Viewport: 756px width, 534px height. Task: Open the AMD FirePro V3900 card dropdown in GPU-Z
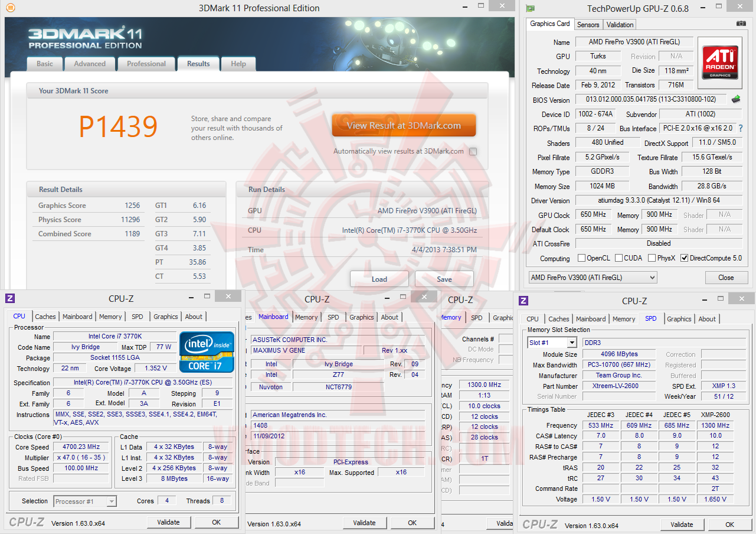tap(592, 277)
